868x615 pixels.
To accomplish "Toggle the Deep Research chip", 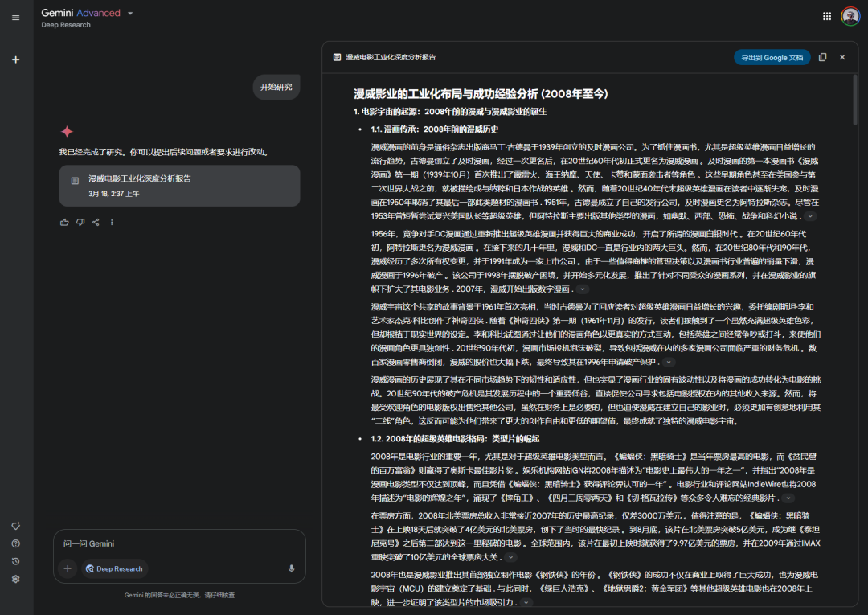I will pos(114,568).
